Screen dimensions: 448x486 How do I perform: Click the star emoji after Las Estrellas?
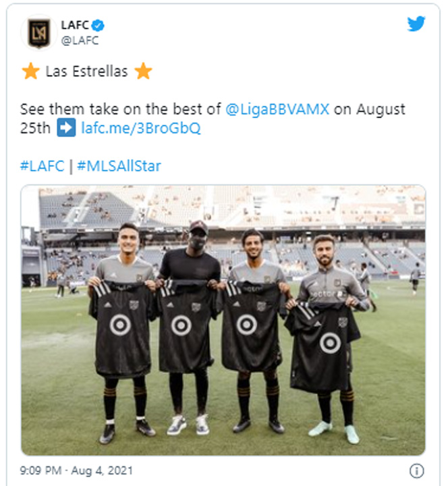click(x=143, y=72)
